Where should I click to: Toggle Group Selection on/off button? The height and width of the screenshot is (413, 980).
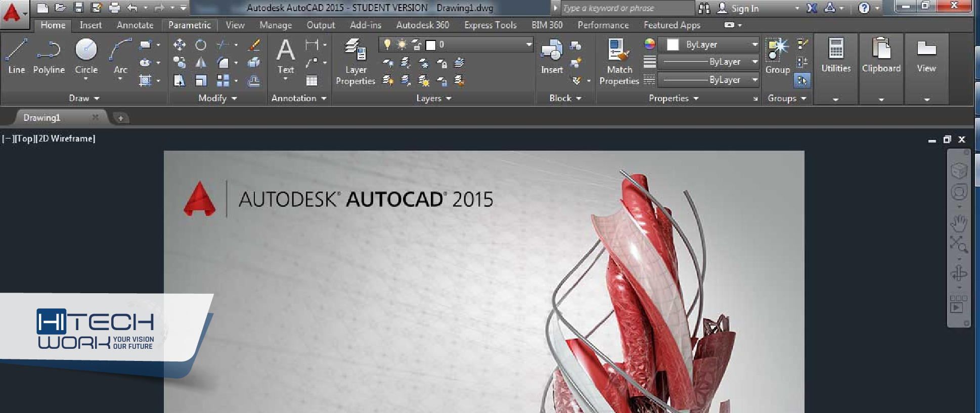[x=802, y=80]
